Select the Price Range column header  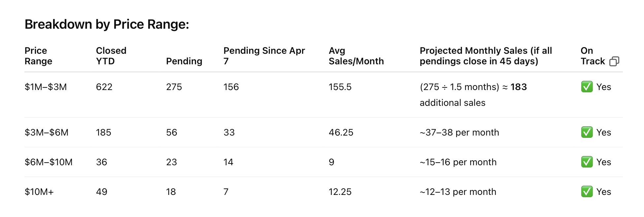pos(38,56)
